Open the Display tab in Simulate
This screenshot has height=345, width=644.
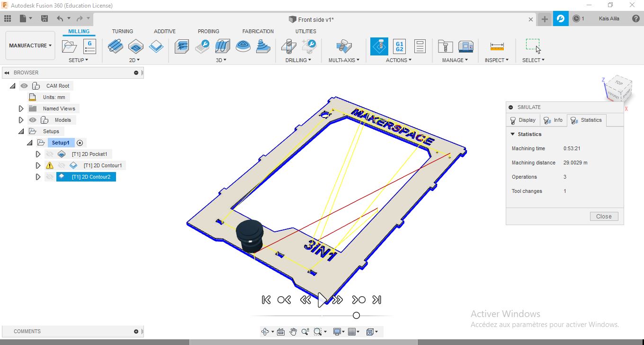523,120
